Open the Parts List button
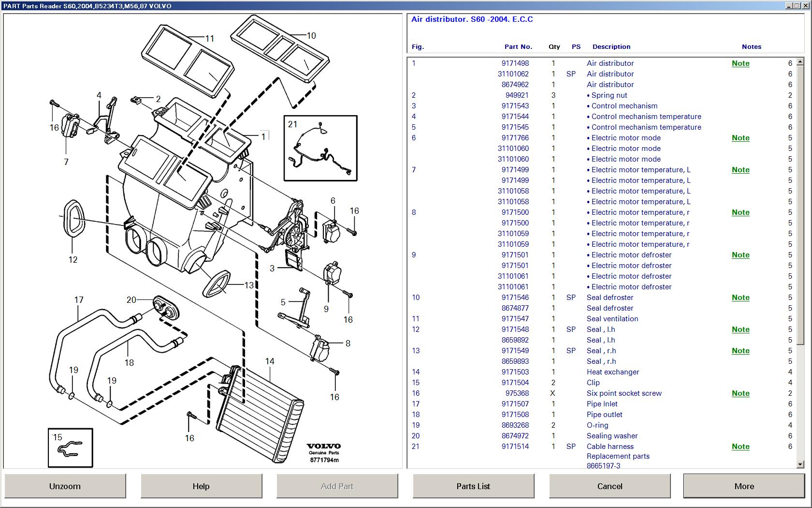 [473, 486]
